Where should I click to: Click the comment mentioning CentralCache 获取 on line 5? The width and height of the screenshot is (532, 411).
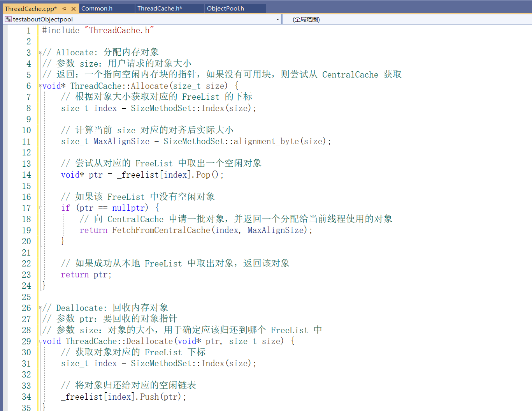coord(222,74)
